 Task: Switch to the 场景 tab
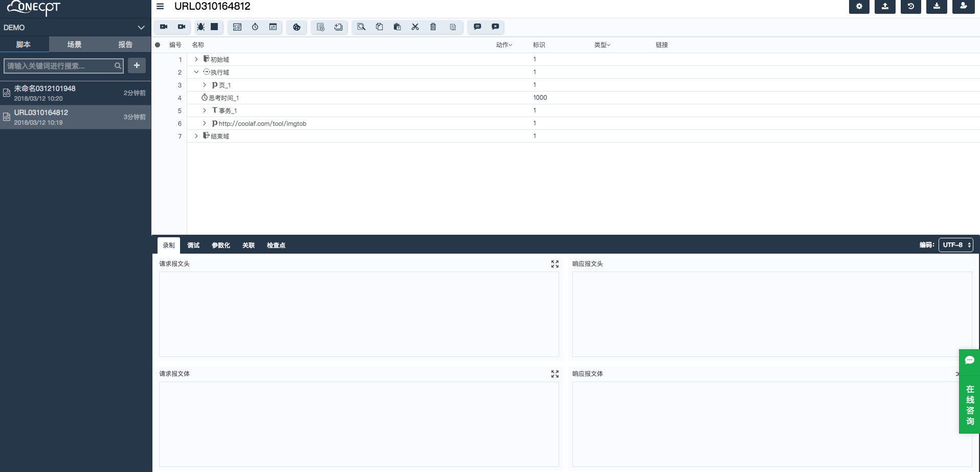(74, 44)
